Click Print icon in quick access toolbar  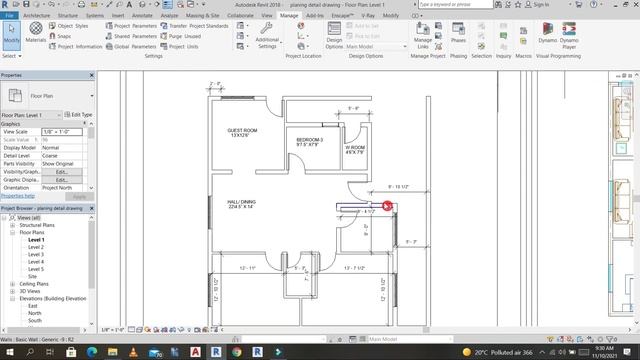(81, 4)
